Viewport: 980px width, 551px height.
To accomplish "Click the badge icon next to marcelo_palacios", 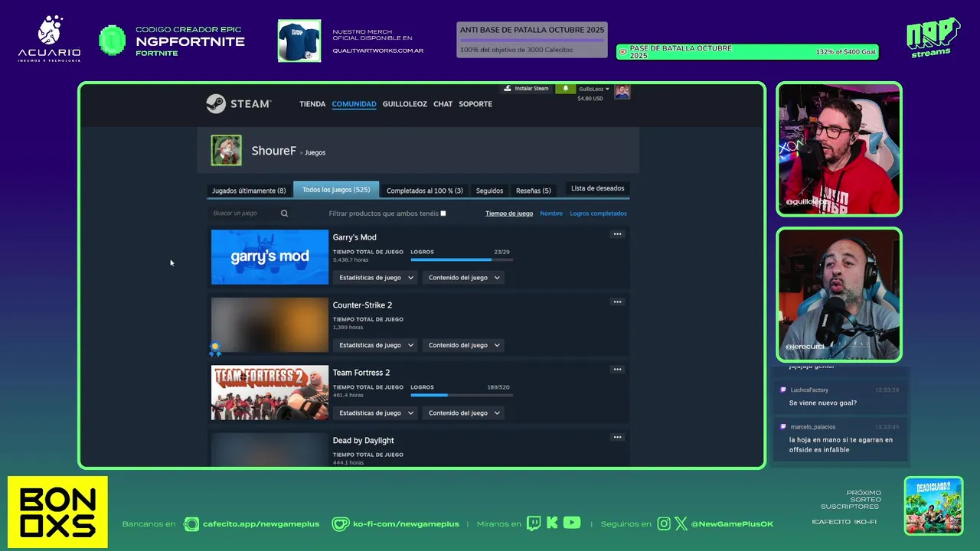I will pyautogui.click(x=783, y=426).
